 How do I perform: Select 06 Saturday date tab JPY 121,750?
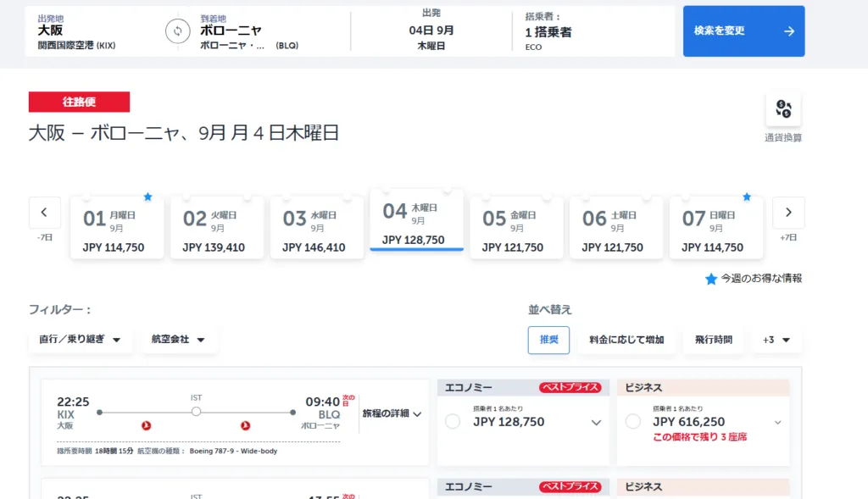pos(616,227)
